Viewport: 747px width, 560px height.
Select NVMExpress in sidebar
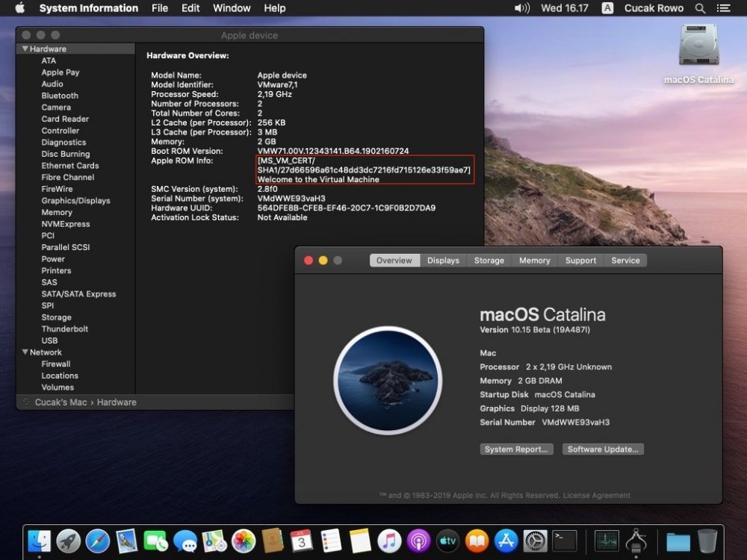click(x=65, y=224)
